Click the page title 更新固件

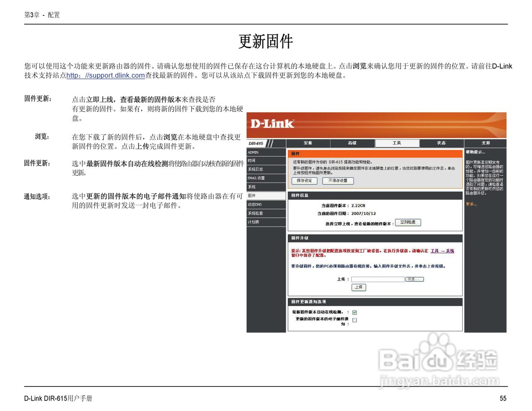click(x=266, y=42)
